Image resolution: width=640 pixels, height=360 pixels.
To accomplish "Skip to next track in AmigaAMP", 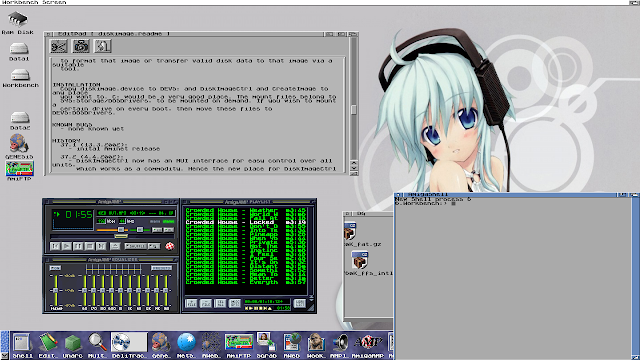I will pyautogui.click(x=101, y=246).
